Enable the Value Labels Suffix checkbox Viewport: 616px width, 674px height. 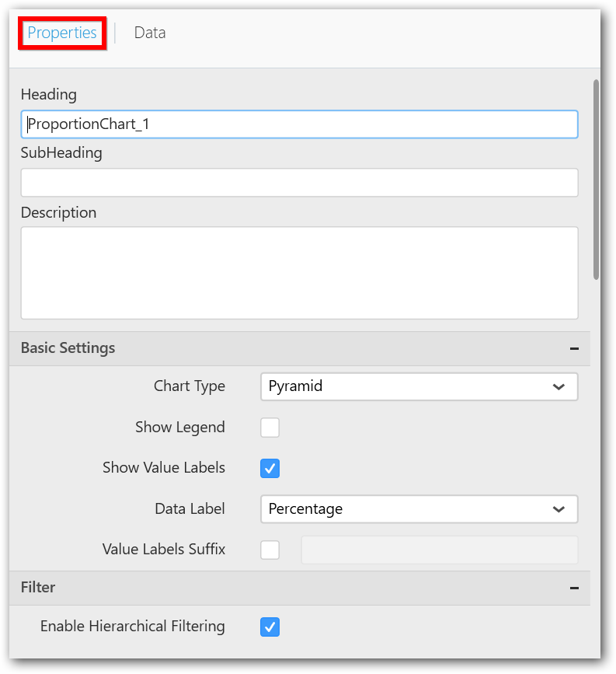coord(270,550)
